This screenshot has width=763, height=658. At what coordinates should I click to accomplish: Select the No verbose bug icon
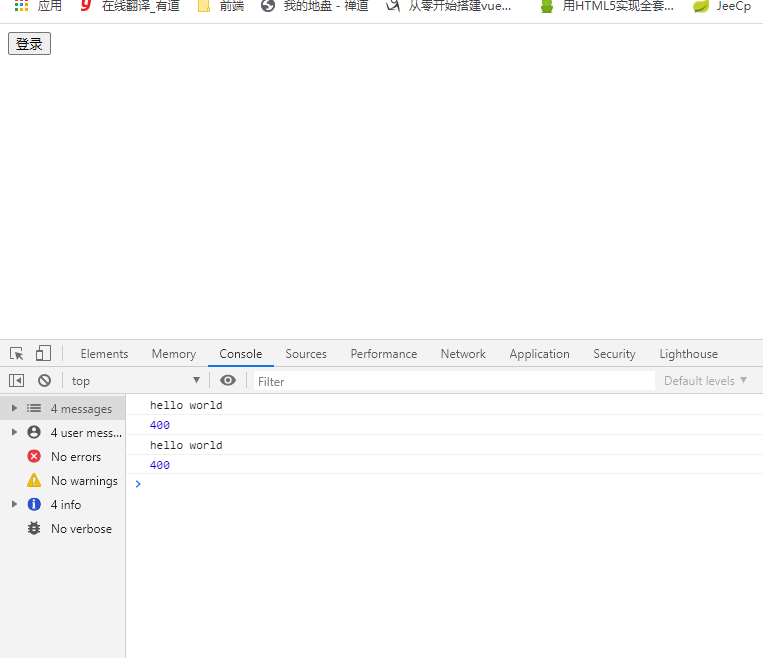[34, 528]
